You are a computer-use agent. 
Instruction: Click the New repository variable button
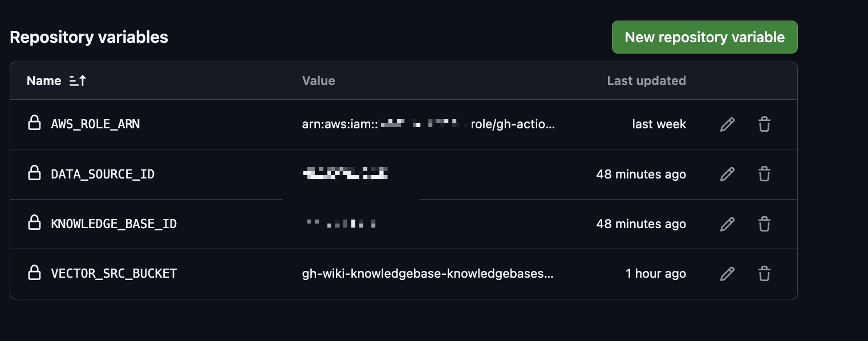[x=704, y=37]
